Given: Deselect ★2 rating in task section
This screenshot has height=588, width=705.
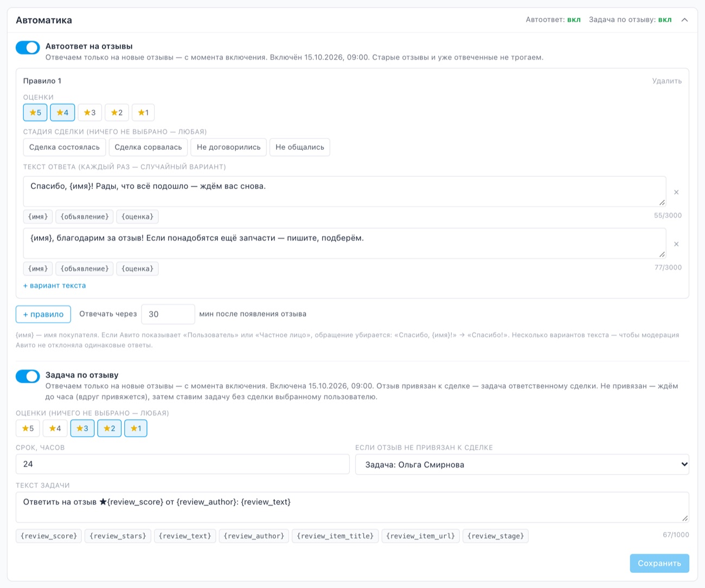Looking at the screenshot, I should (110, 428).
